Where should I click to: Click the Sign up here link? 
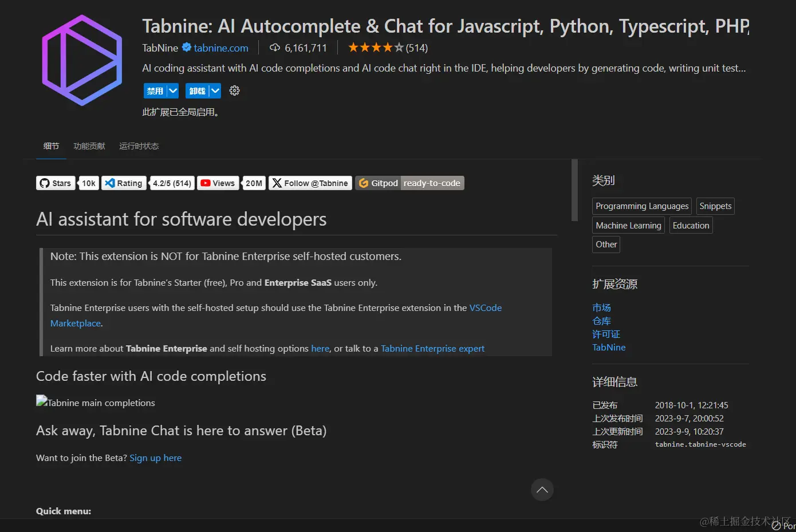155,458
